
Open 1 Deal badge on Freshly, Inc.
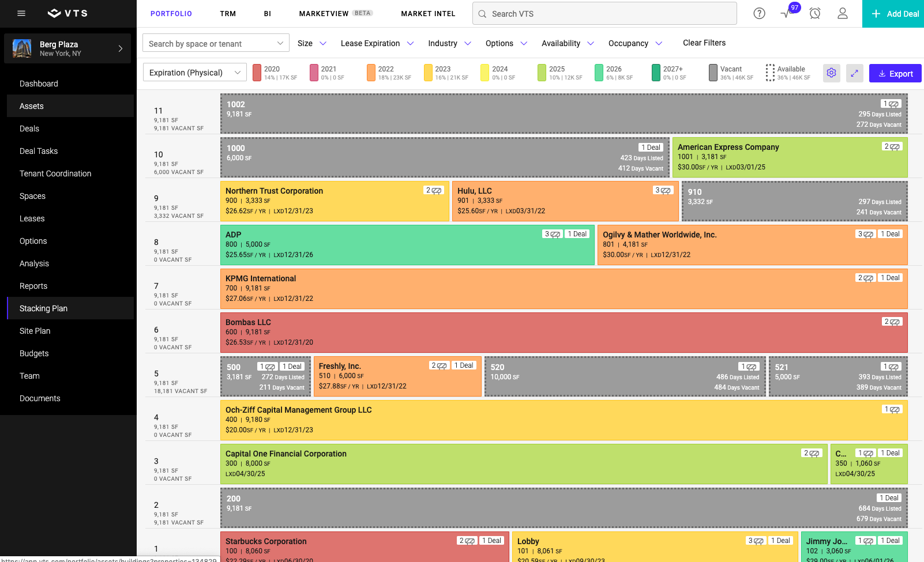pyautogui.click(x=464, y=365)
